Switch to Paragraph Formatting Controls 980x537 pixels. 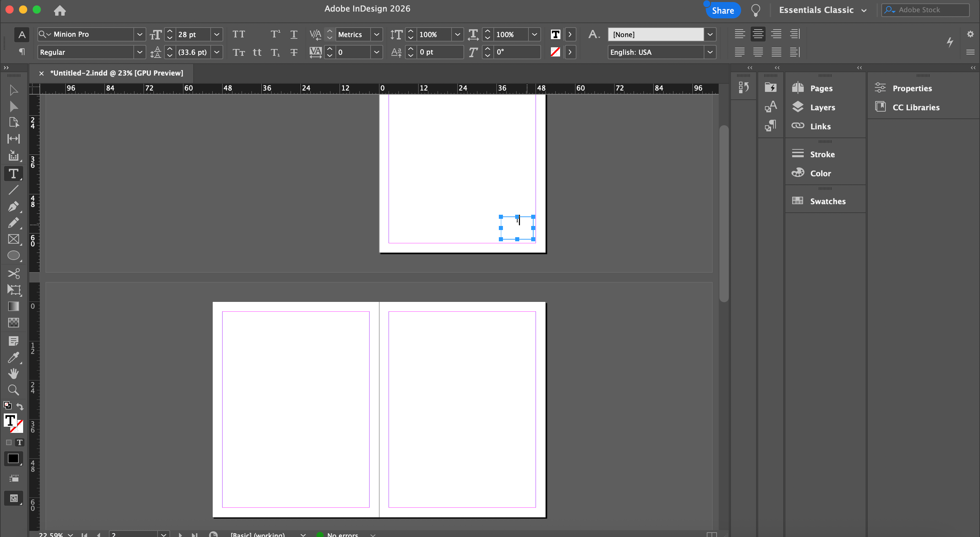click(x=22, y=52)
